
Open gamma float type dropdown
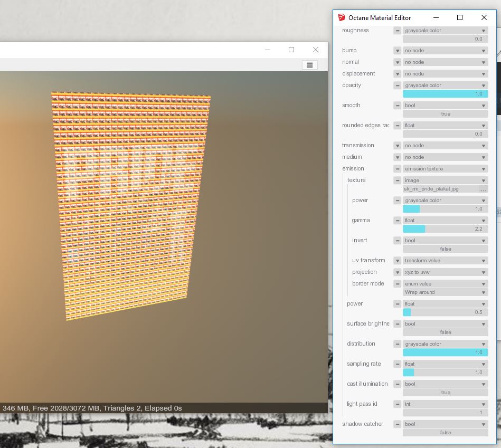point(446,221)
